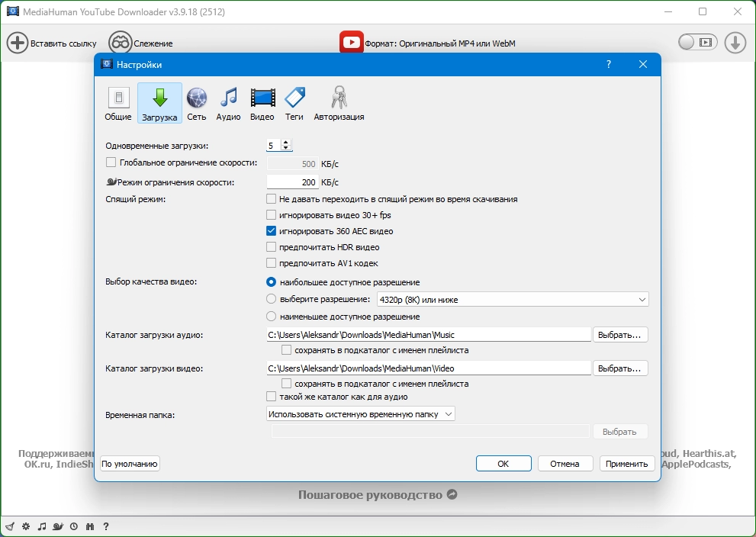Click the music note icon in status bar

click(x=43, y=526)
